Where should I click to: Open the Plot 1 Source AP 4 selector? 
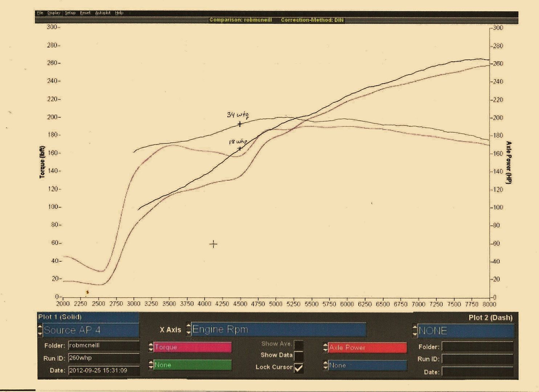(91, 330)
